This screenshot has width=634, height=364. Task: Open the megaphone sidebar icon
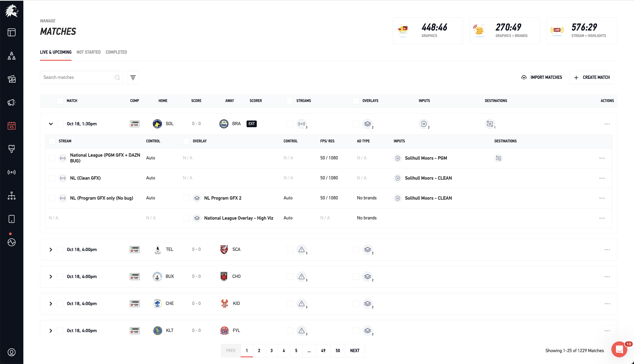coord(11,102)
